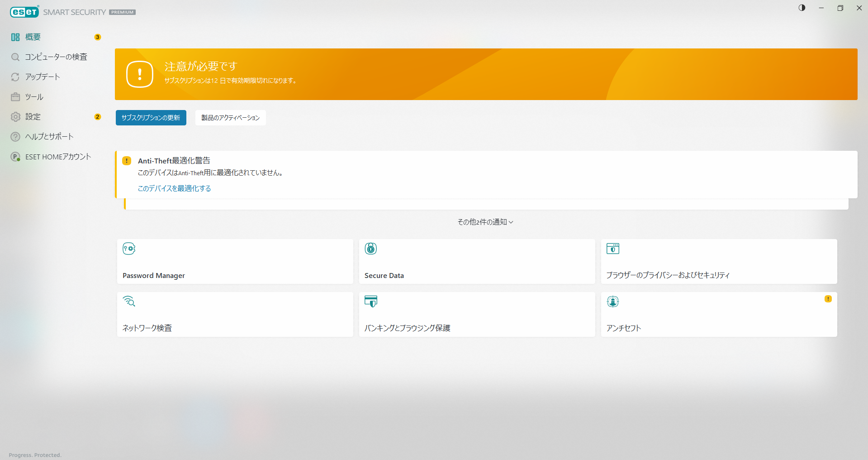
Task: Click the このデバイスはAnti-Theft用に最適化されていません text
Action: tap(210, 173)
